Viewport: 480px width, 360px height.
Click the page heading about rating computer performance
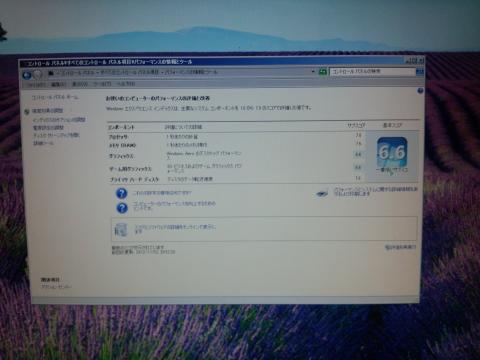[158, 99]
